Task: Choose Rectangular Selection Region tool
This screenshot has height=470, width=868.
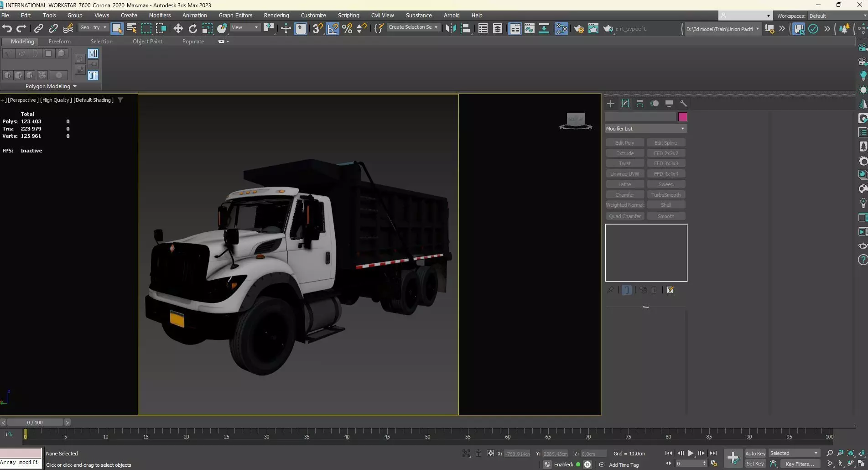Action: tap(146, 28)
